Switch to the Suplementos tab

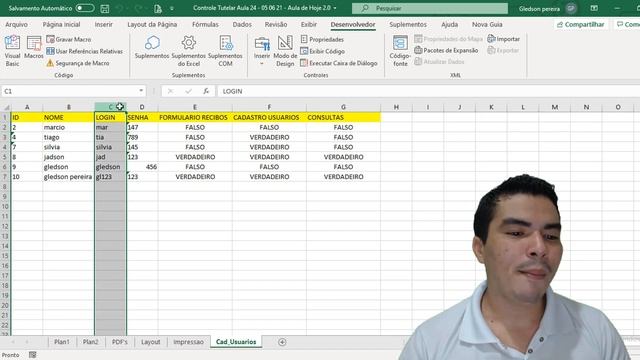(x=408, y=24)
